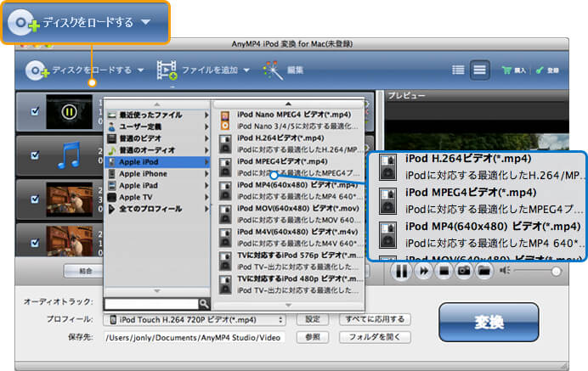Select the music note audio thumbnail

[69, 155]
